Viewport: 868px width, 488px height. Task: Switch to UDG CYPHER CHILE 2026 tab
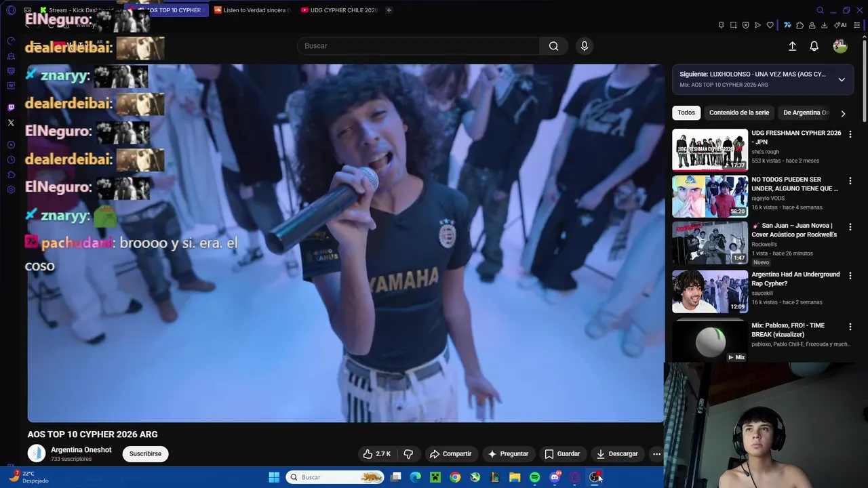pos(339,10)
